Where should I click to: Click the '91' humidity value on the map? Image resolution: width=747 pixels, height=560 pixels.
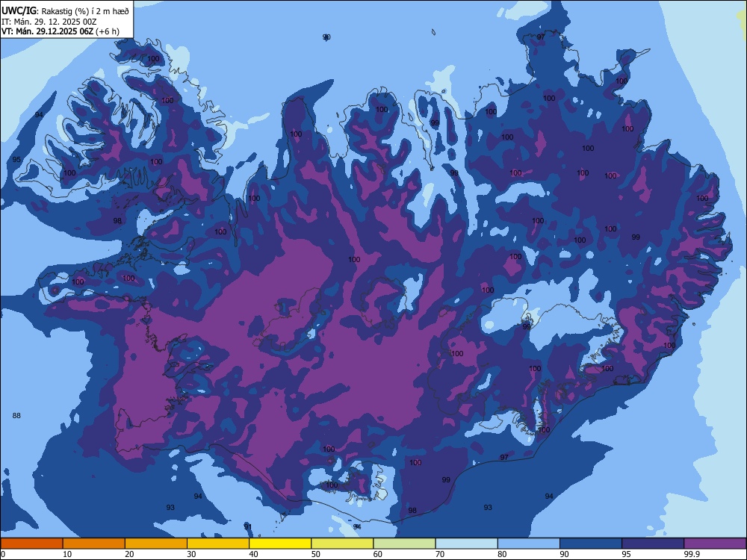(248, 526)
